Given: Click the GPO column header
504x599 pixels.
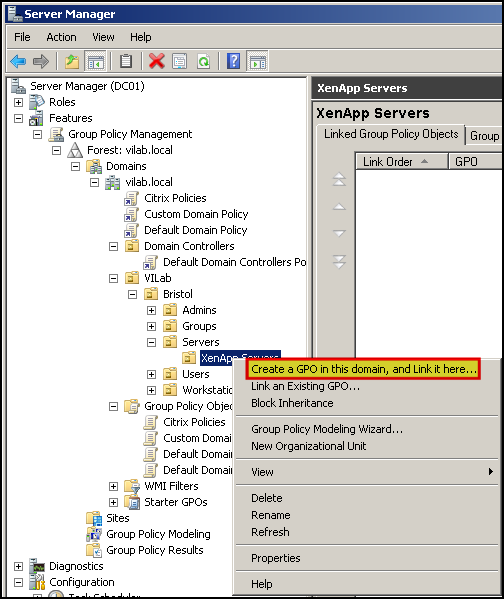Looking at the screenshot, I should (475, 162).
